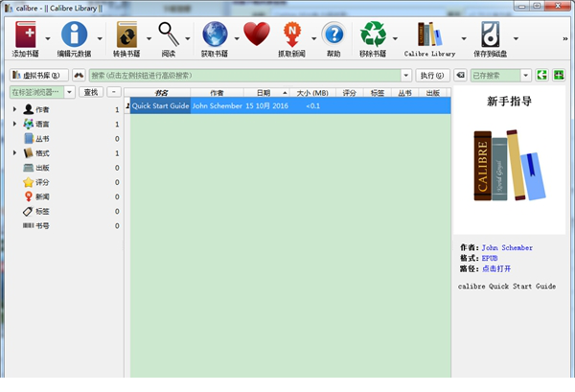
Task: Sort by Title (书名) column header
Action: tap(161, 93)
